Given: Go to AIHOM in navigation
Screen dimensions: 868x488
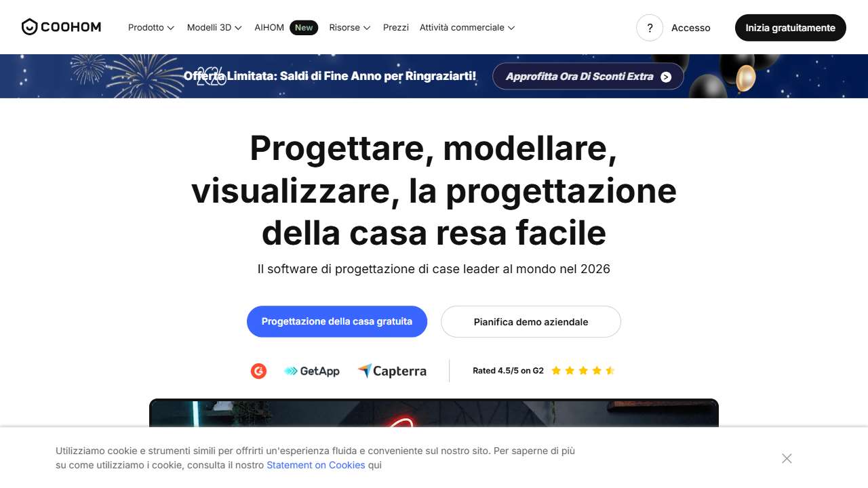Looking at the screenshot, I should [x=269, y=28].
